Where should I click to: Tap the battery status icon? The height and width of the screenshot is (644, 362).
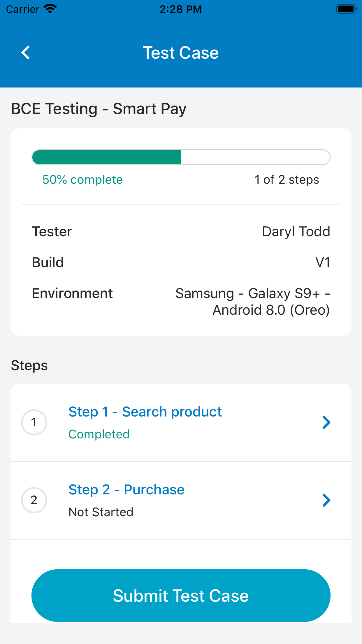[346, 9]
